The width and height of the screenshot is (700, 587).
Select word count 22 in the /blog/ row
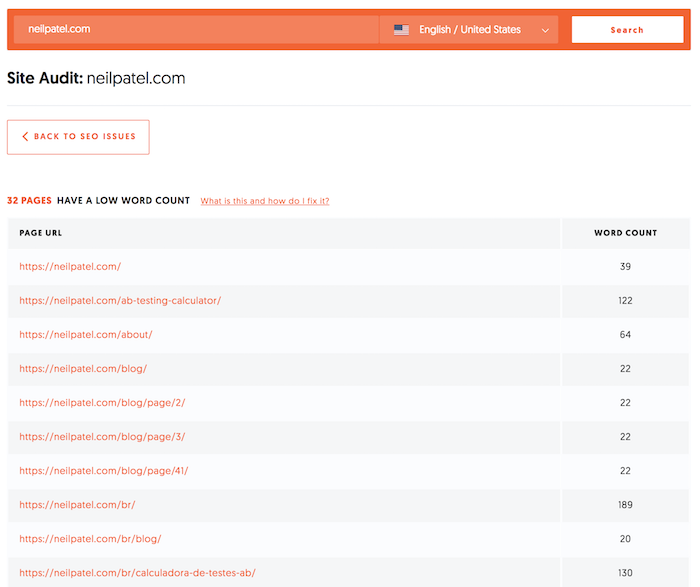click(x=625, y=369)
